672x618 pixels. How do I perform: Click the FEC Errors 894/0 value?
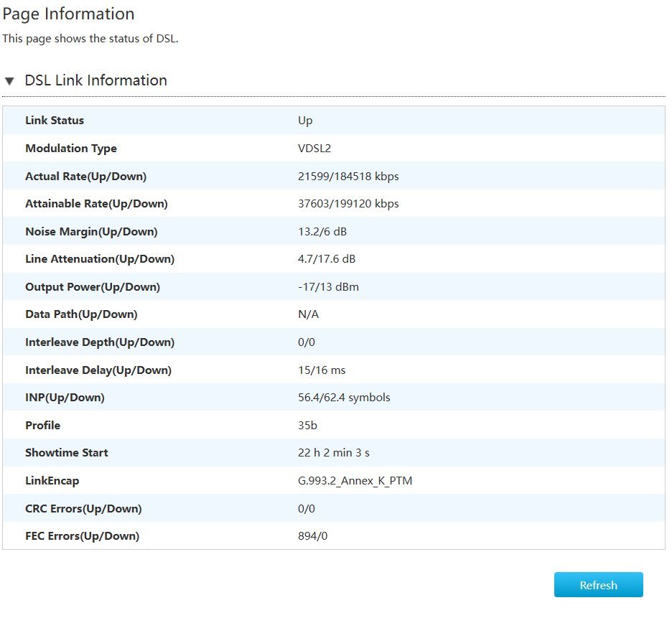pyautogui.click(x=314, y=536)
